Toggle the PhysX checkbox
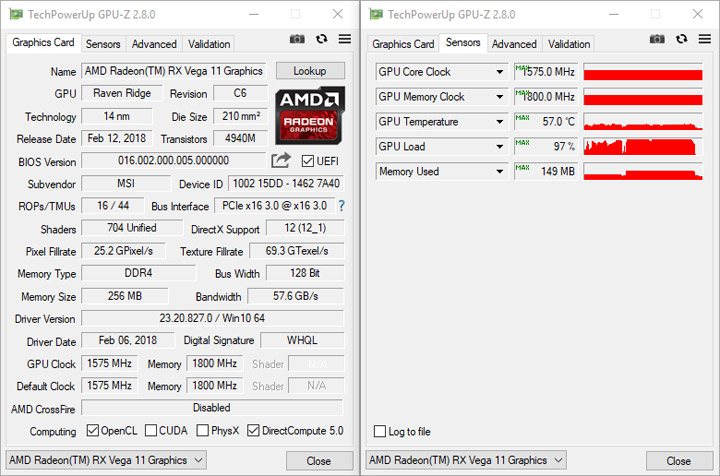Screen dimensions: 720x476 (202, 431)
